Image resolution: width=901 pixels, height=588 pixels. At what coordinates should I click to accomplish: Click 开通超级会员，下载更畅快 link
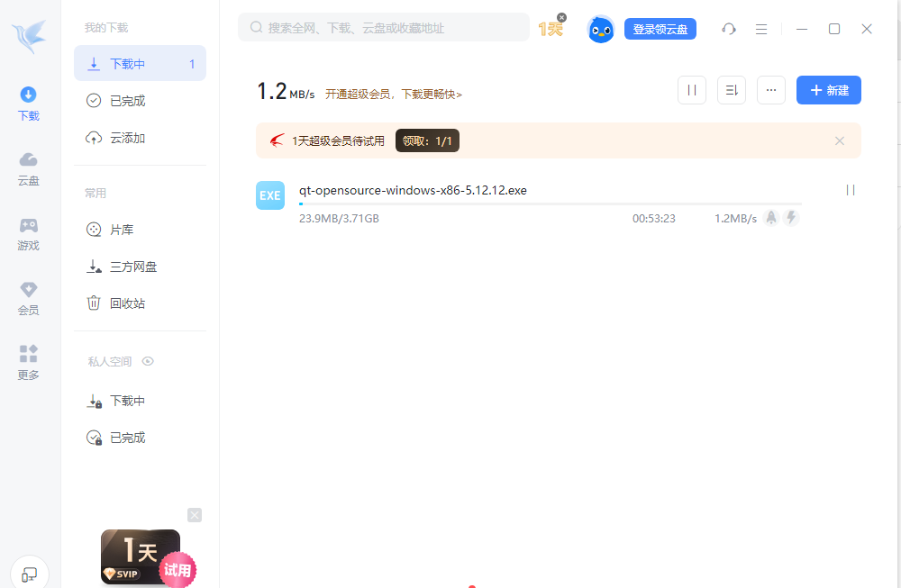point(394,95)
